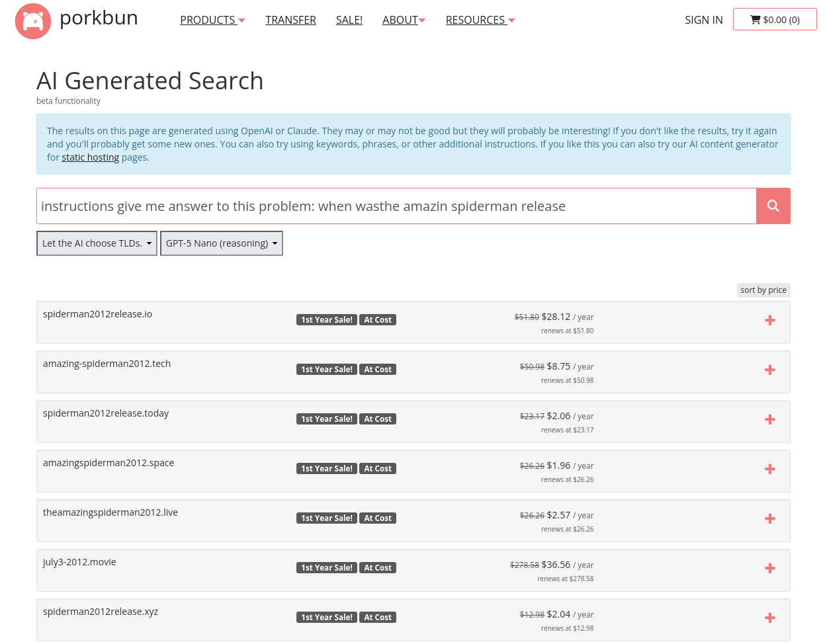Select domain name july3-2012.movie
Image resolution: width=825 pixels, height=644 pixels.
point(79,562)
